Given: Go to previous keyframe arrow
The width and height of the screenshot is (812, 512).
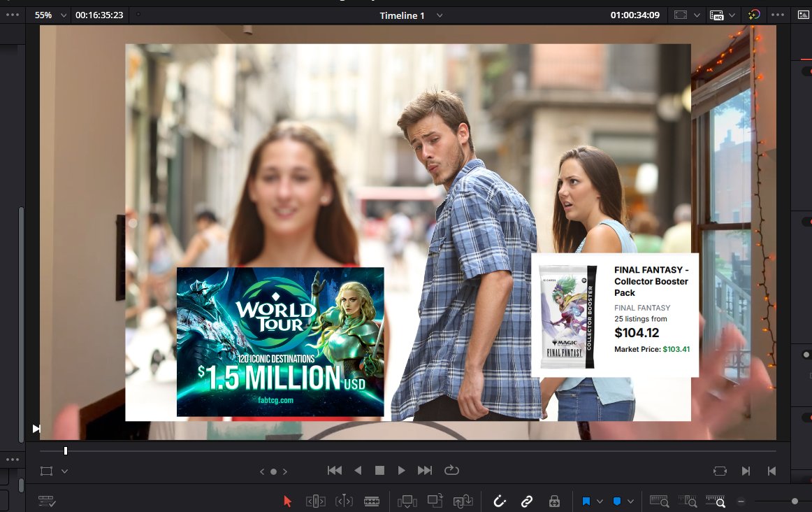Looking at the screenshot, I should click(262, 471).
